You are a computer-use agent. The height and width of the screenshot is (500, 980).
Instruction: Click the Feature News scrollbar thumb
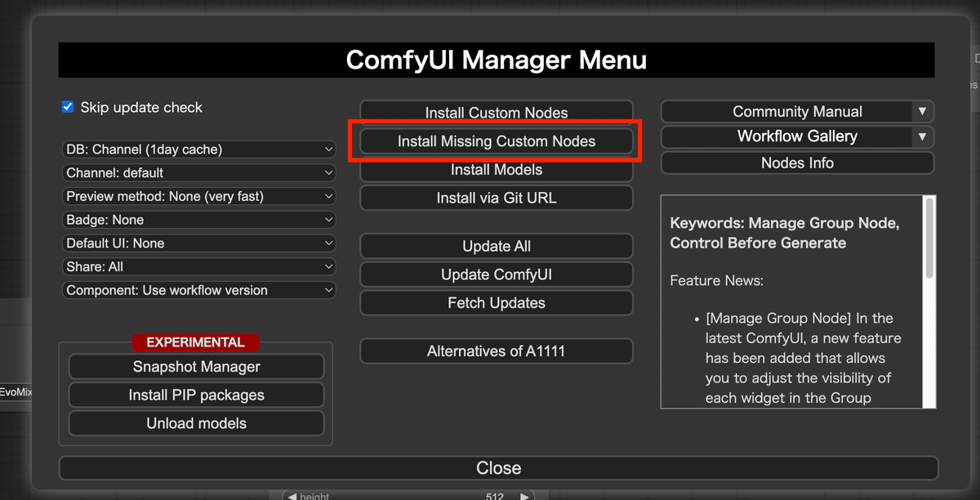(x=929, y=239)
